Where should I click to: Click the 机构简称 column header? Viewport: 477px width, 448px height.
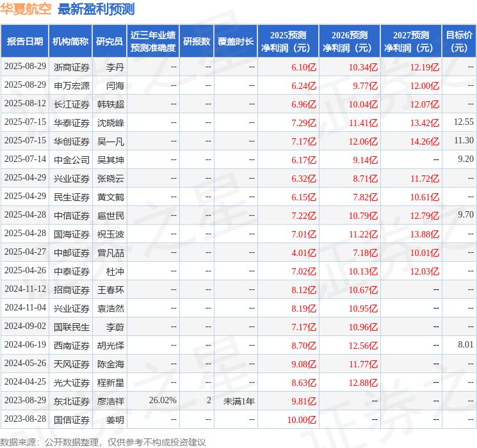(x=70, y=42)
